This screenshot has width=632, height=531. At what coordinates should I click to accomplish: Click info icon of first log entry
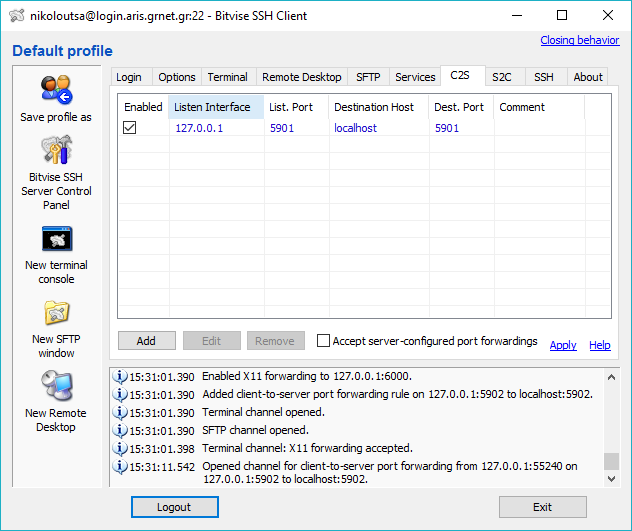pos(121,376)
